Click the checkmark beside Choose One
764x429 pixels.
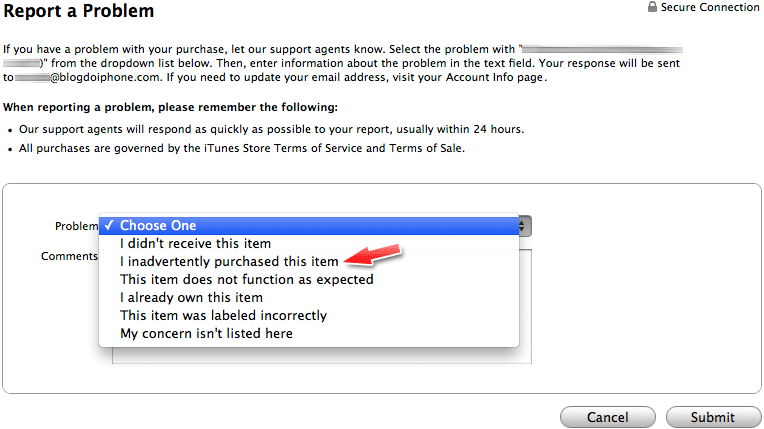[109, 225]
